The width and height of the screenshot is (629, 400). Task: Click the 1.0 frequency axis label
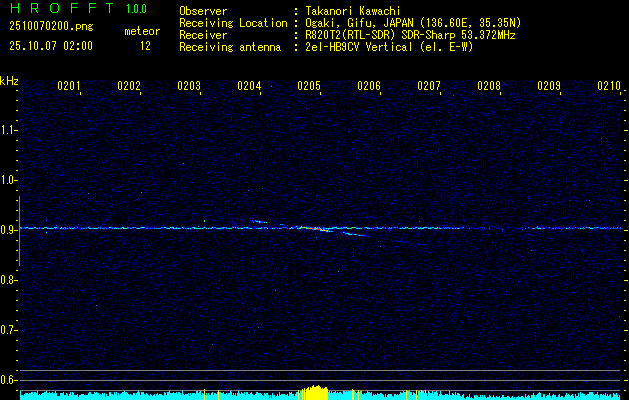pos(8,180)
